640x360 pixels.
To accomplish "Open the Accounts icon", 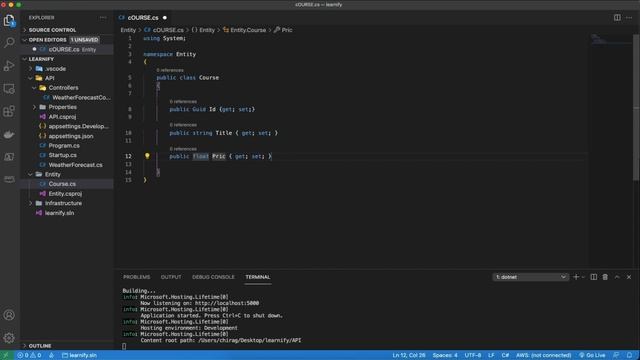I will [x=9, y=315].
